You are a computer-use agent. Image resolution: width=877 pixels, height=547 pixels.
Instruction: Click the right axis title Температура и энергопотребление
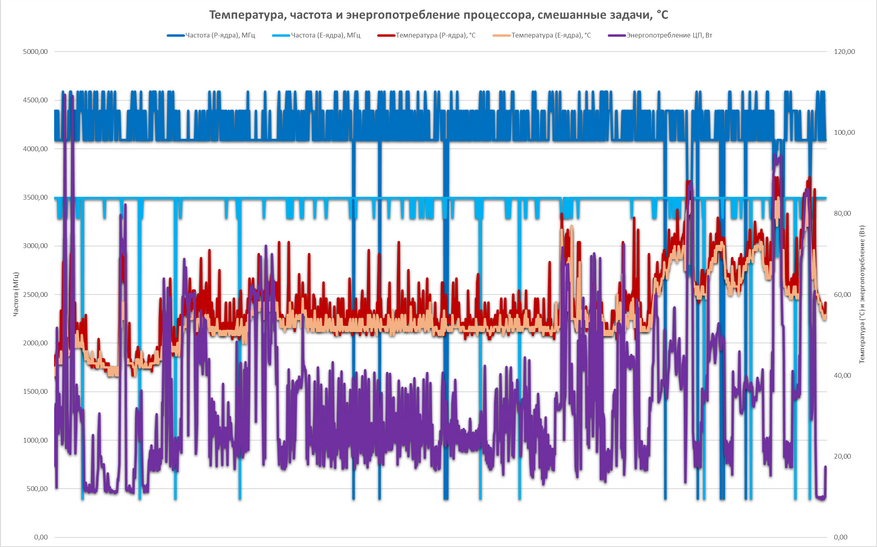pyautogui.click(x=863, y=294)
